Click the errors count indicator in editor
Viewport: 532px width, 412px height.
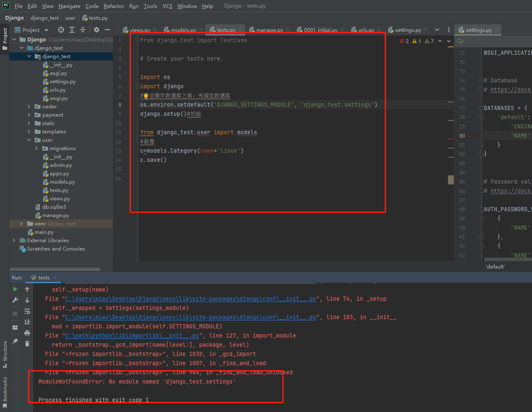click(x=404, y=41)
